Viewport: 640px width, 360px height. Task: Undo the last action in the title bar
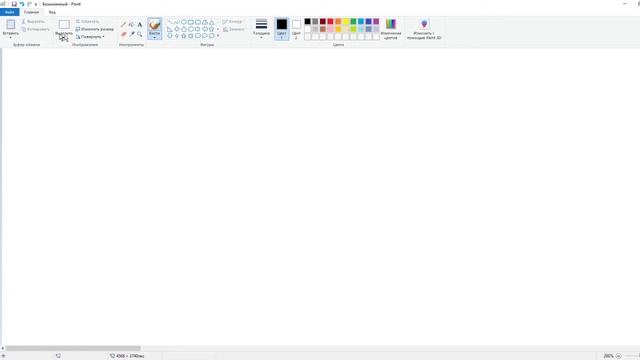(x=22, y=4)
